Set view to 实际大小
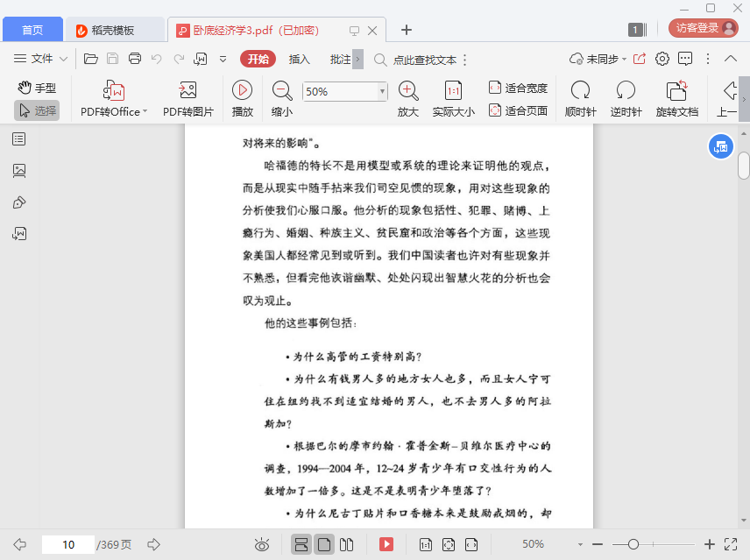Image resolution: width=750 pixels, height=560 pixels. (454, 99)
